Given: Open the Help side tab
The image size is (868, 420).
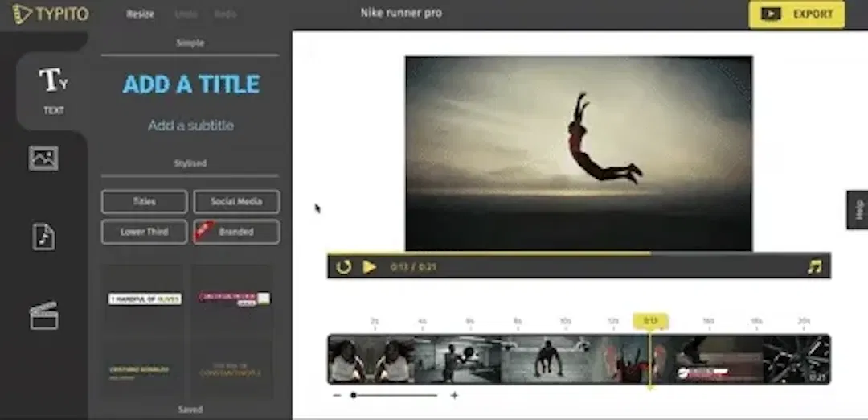Looking at the screenshot, I should point(858,210).
